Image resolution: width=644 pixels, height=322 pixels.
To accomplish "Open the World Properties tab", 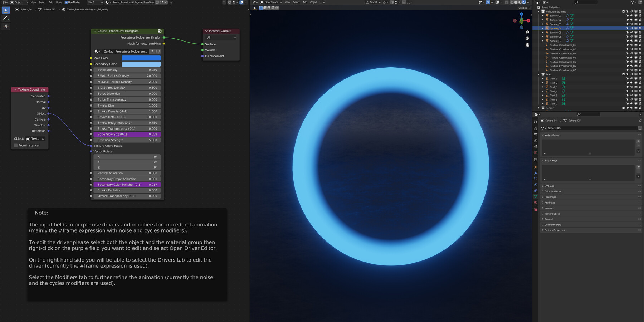I will point(536,151).
